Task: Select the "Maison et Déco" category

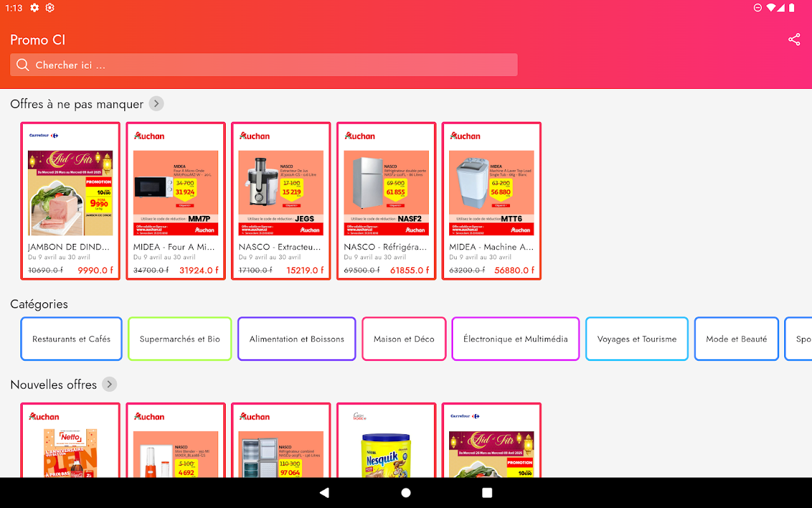Action: 404,339
